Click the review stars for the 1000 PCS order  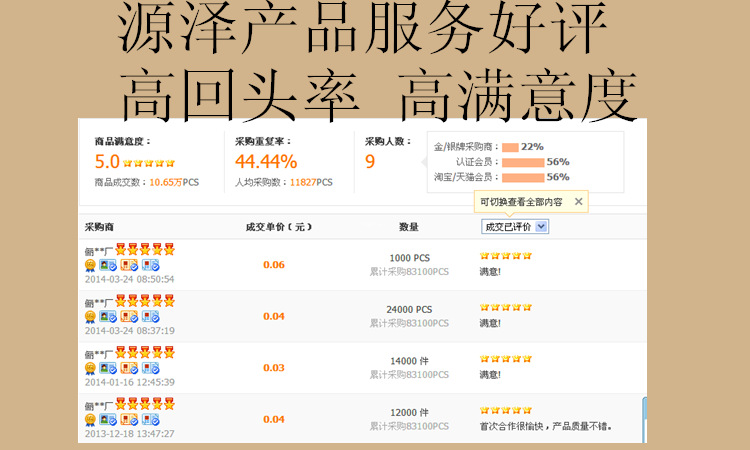(x=506, y=256)
